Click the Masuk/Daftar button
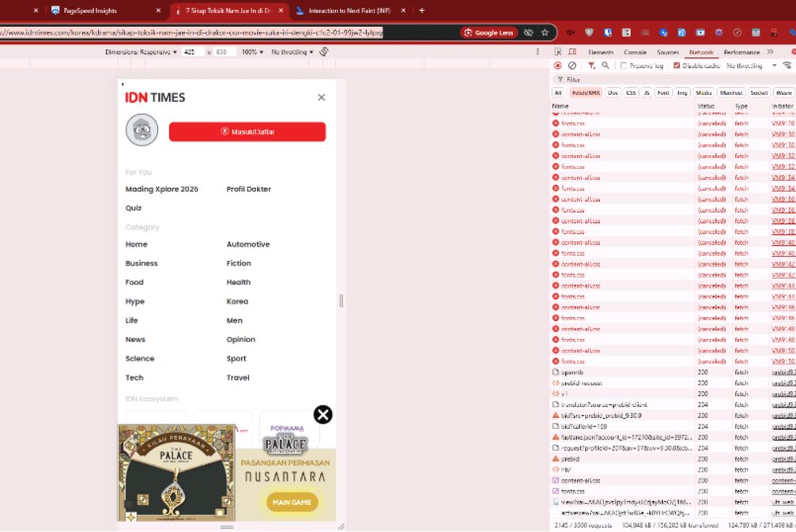 click(x=247, y=132)
